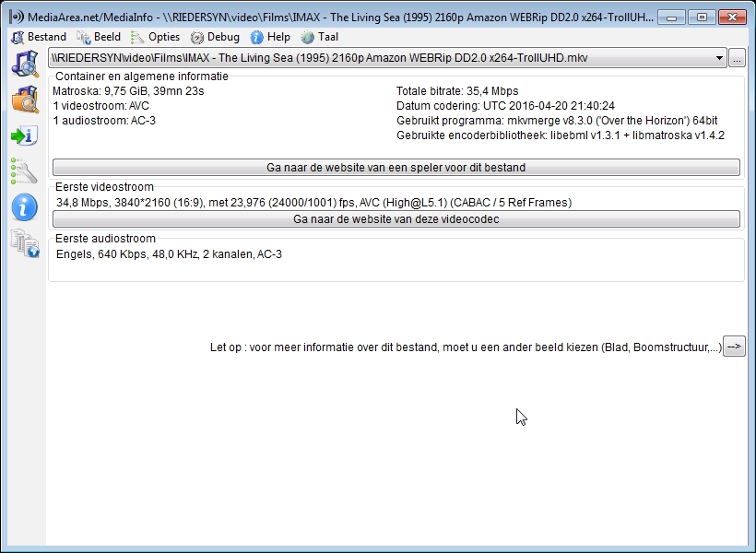Click the browse '...' button
Screen dimensions: 756x553
737,58
